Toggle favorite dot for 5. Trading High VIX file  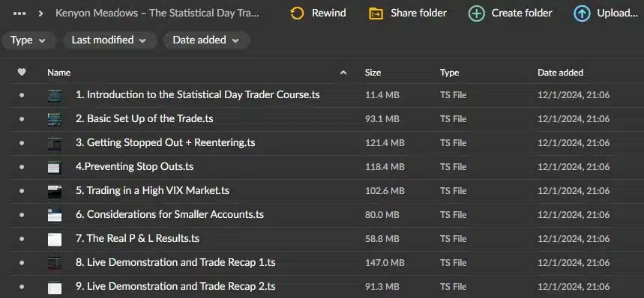coord(22,191)
